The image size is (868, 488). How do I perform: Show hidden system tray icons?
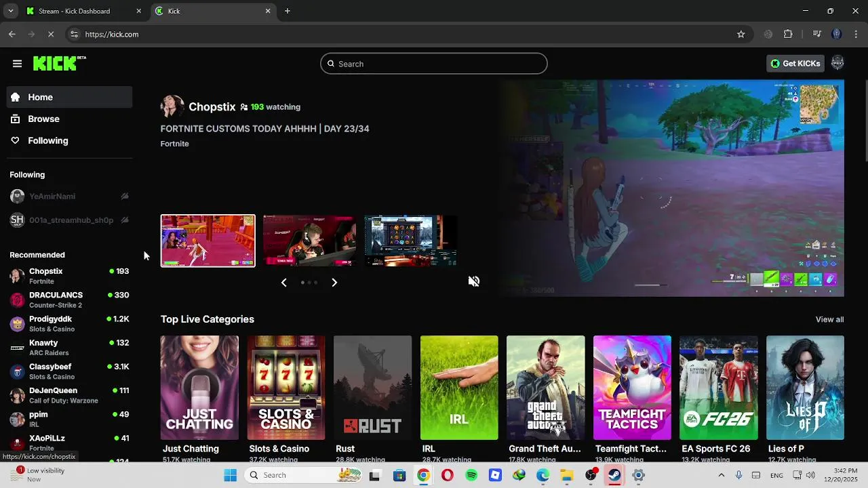point(721,475)
